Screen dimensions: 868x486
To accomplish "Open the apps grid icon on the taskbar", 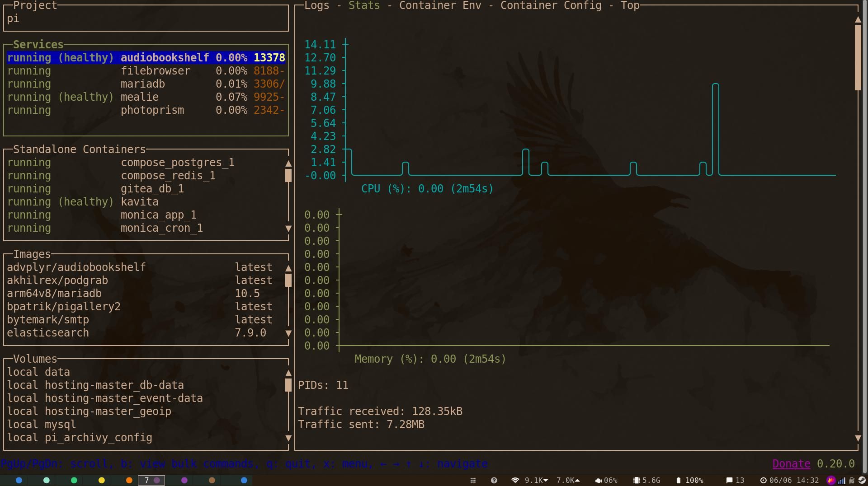I will click(x=472, y=480).
